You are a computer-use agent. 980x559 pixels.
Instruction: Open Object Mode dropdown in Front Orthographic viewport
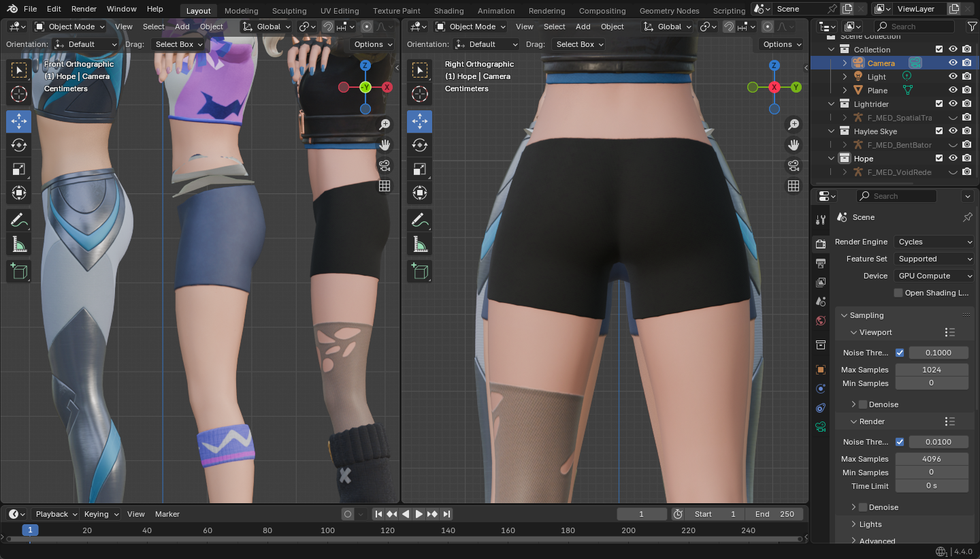(70, 27)
